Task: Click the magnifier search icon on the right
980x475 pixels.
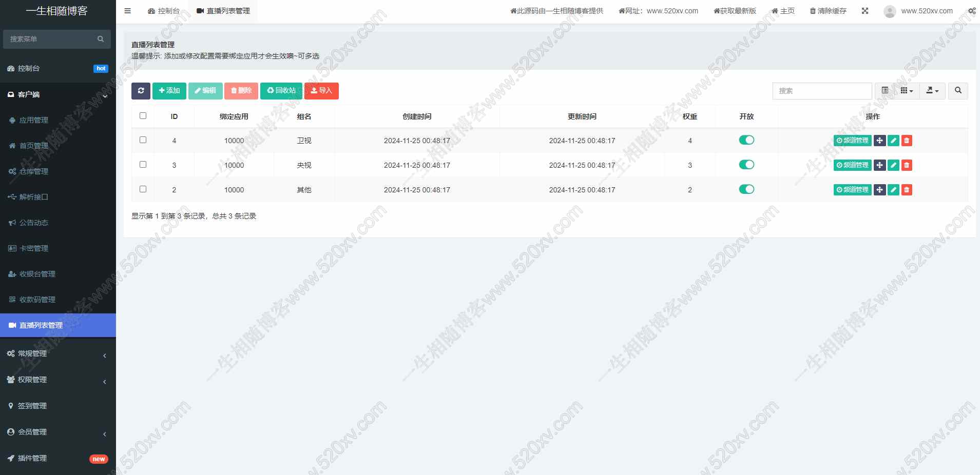Action: coord(958,91)
